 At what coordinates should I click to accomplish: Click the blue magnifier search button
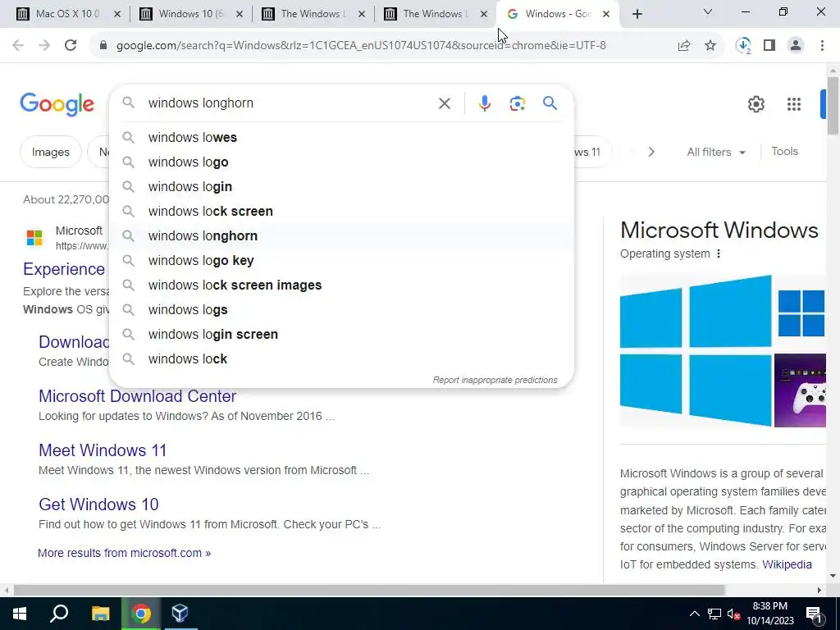point(550,103)
